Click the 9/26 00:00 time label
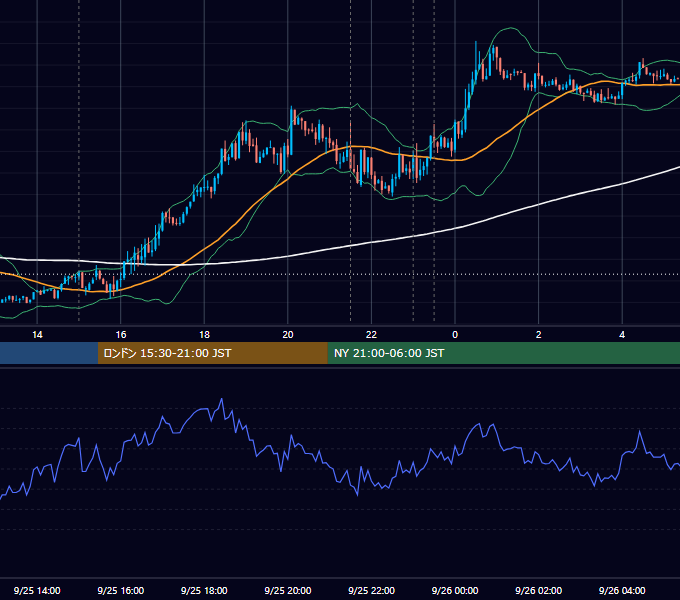 click(455, 590)
